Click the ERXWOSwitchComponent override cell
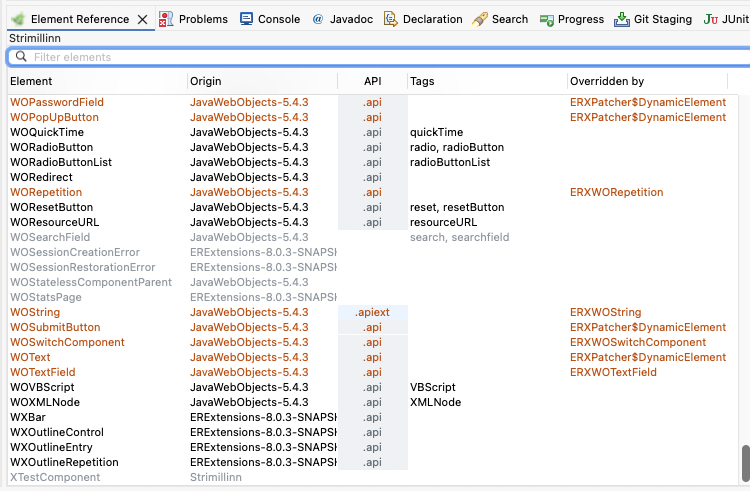The width and height of the screenshot is (750, 491). [638, 342]
